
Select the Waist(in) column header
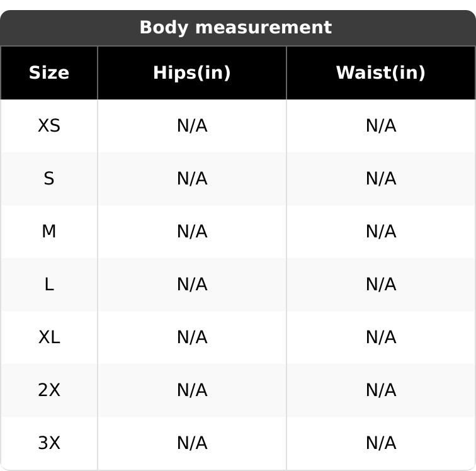381,73
